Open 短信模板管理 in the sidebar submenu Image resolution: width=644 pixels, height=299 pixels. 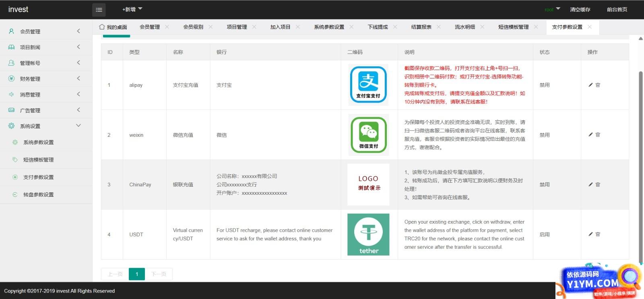(38, 160)
